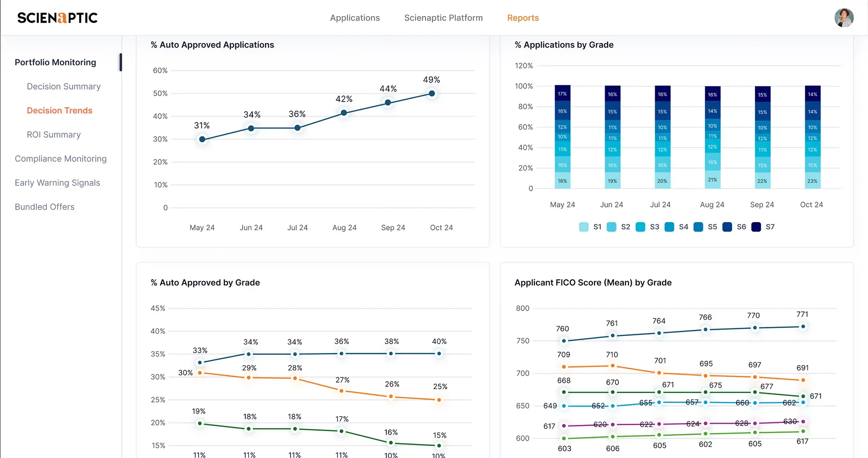This screenshot has height=458, width=868.
Task: Click the S5 legend color swatch
Action: [698, 227]
